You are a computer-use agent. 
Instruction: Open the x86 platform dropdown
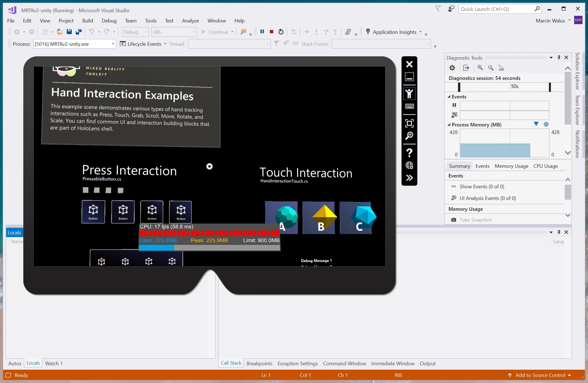click(x=194, y=32)
